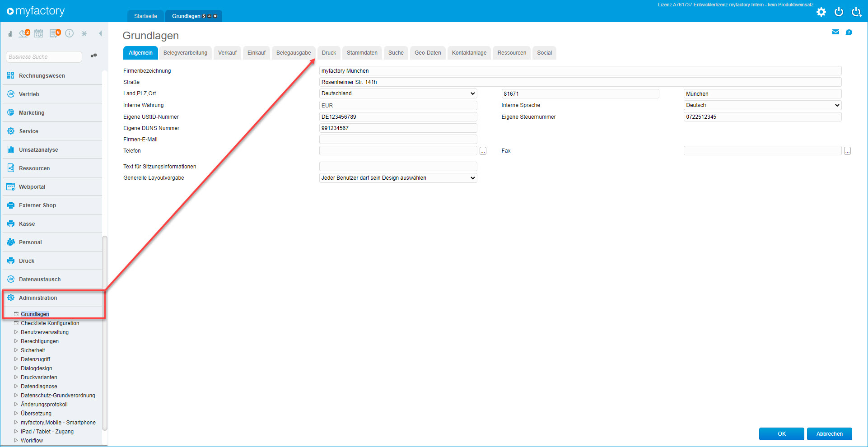This screenshot has height=447, width=868.
Task: Click the Marketing module icon
Action: tap(11, 112)
